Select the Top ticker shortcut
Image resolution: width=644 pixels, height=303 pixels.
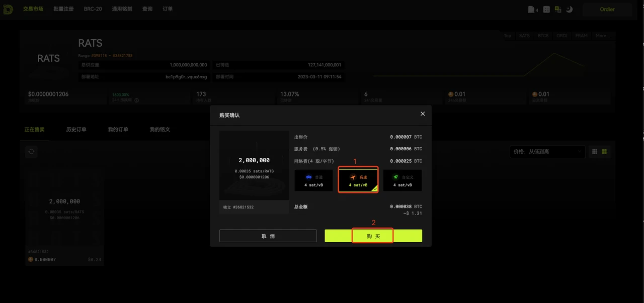[x=508, y=36]
